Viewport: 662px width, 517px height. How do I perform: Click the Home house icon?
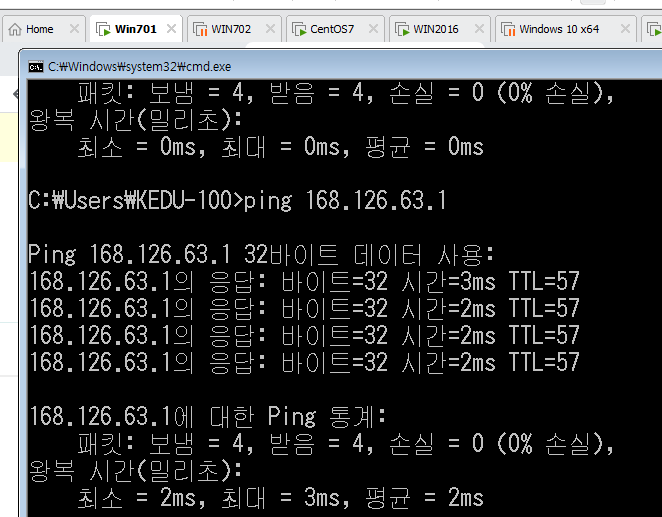tap(15, 30)
